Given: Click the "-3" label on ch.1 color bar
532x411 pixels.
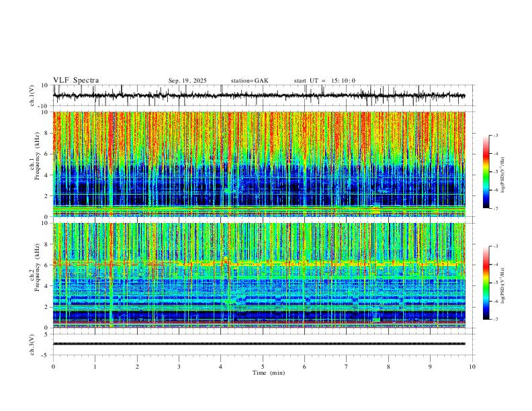Looking at the screenshot, I should pyautogui.click(x=496, y=135).
